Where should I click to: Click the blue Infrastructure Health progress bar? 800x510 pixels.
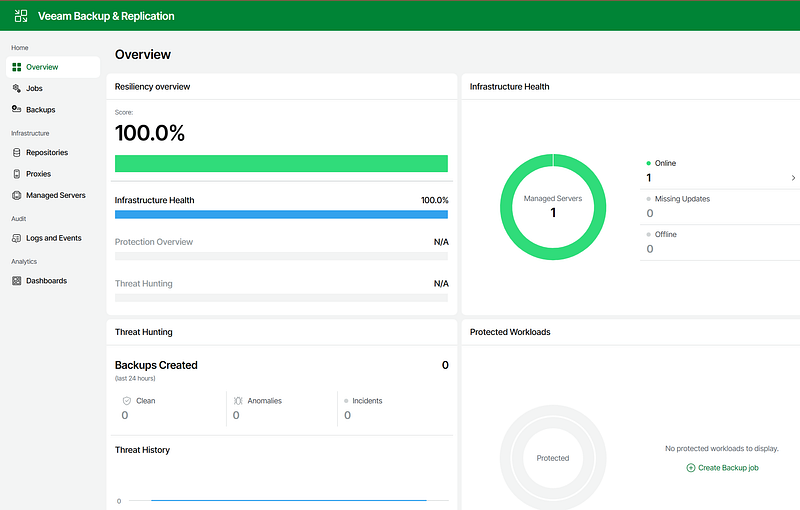click(x=281, y=214)
